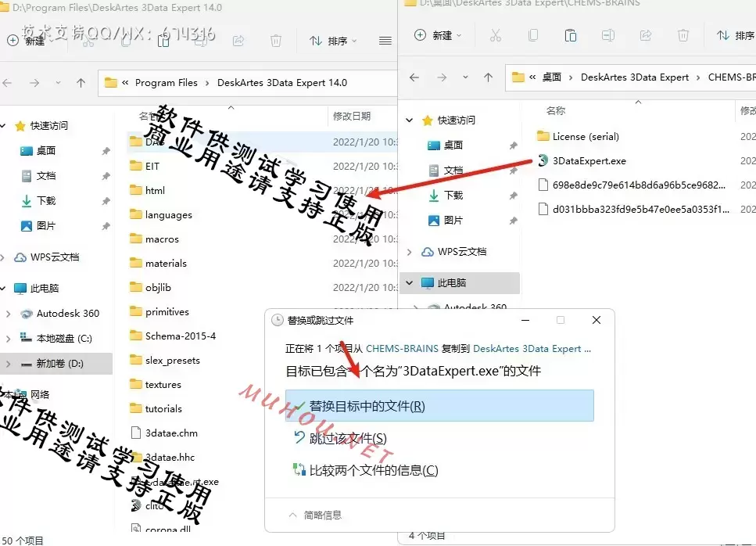Go forward in the right Explorer window
This screenshot has height=546, width=756.
442,77
